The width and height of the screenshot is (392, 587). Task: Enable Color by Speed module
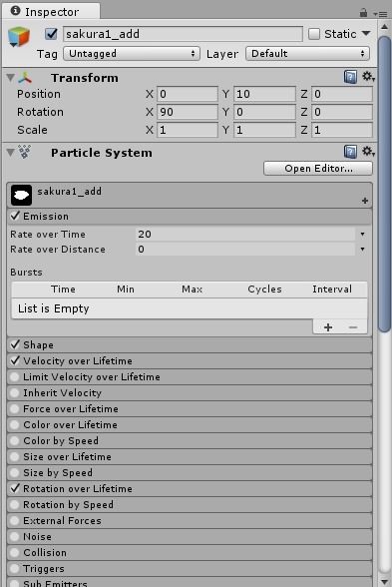(x=15, y=440)
